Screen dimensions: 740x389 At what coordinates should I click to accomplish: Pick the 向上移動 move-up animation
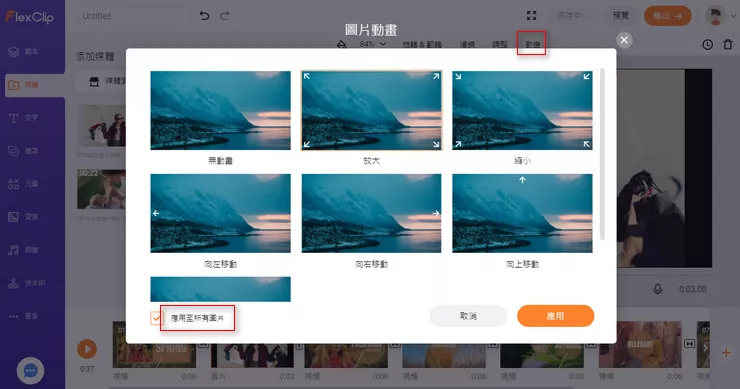(522, 213)
